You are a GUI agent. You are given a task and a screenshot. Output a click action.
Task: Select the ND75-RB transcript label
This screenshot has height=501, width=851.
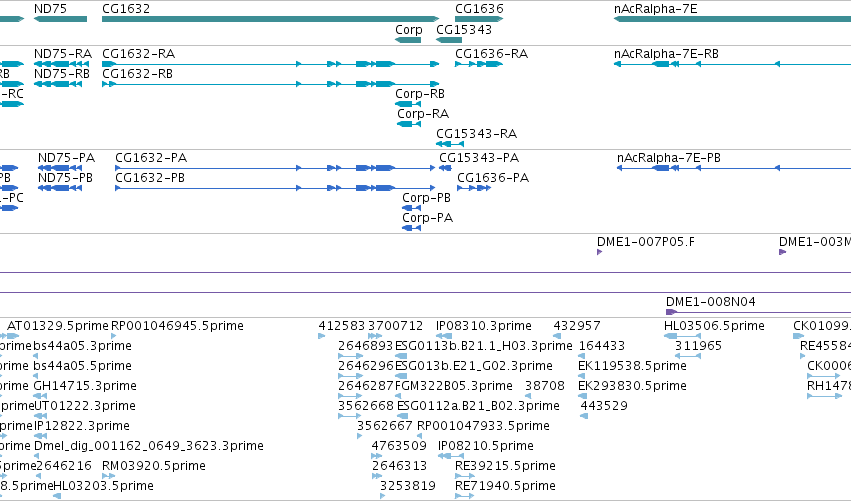tap(62, 74)
